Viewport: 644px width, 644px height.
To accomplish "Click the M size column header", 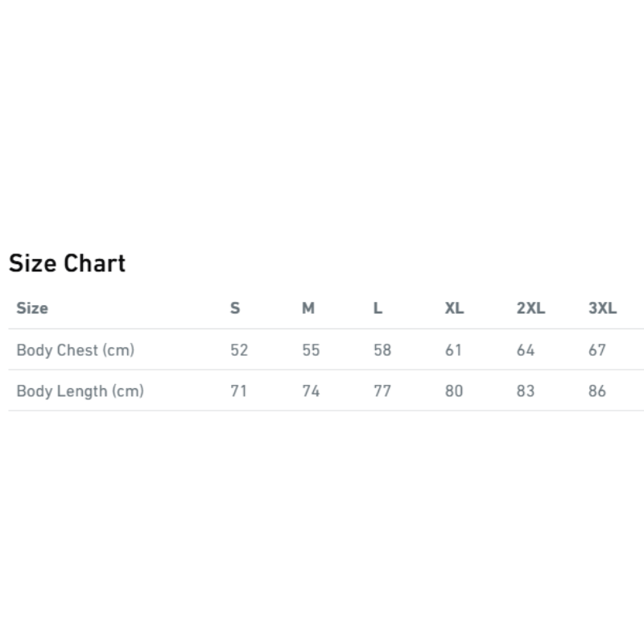I will [x=308, y=308].
